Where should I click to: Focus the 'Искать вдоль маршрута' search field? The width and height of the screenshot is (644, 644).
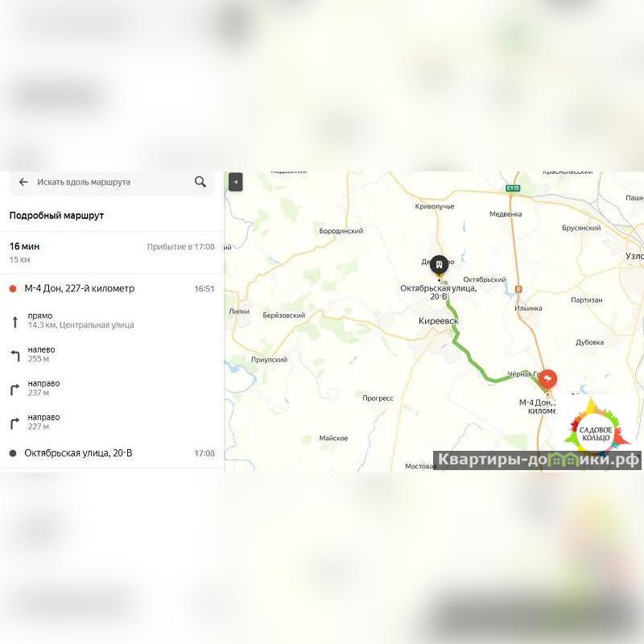pyautogui.click(x=112, y=182)
